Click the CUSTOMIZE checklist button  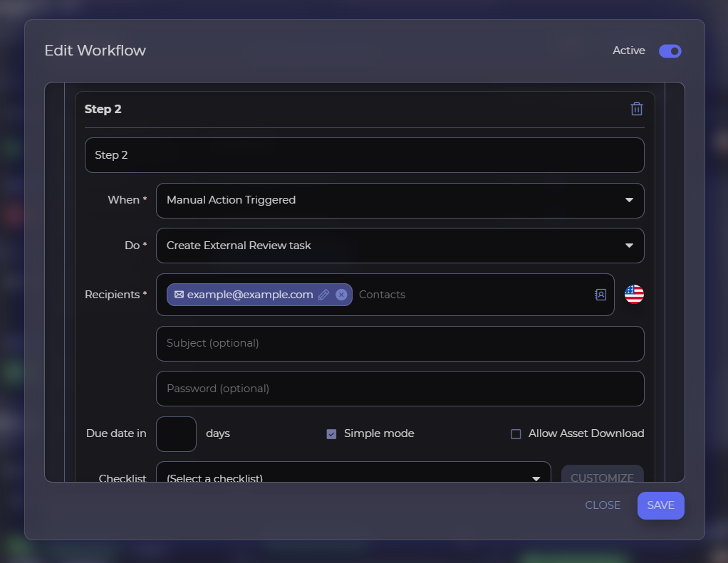pyautogui.click(x=602, y=475)
